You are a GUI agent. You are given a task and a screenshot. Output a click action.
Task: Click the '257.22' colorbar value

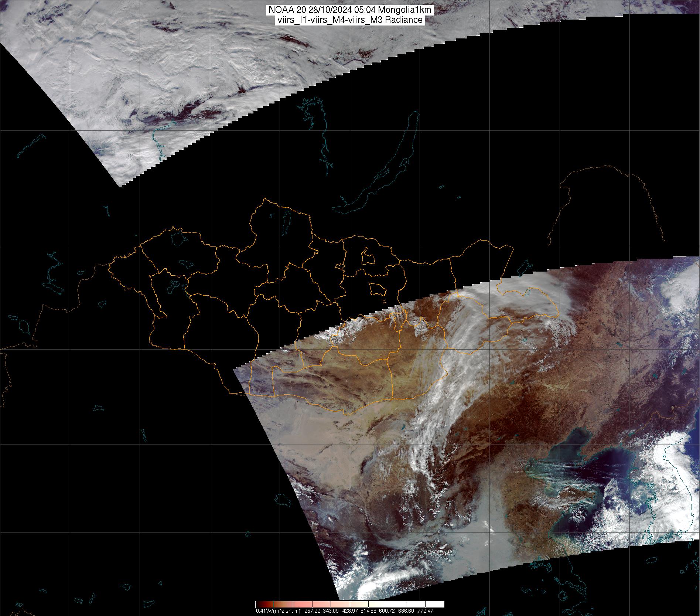point(312,611)
